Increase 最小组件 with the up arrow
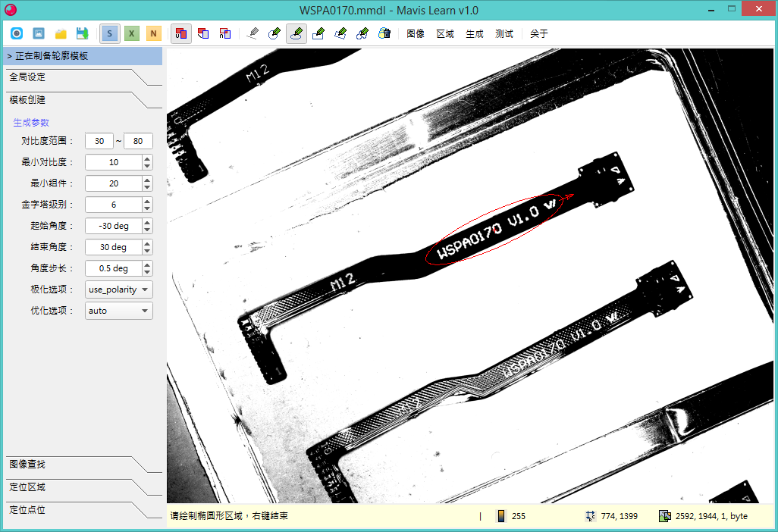 point(147,180)
